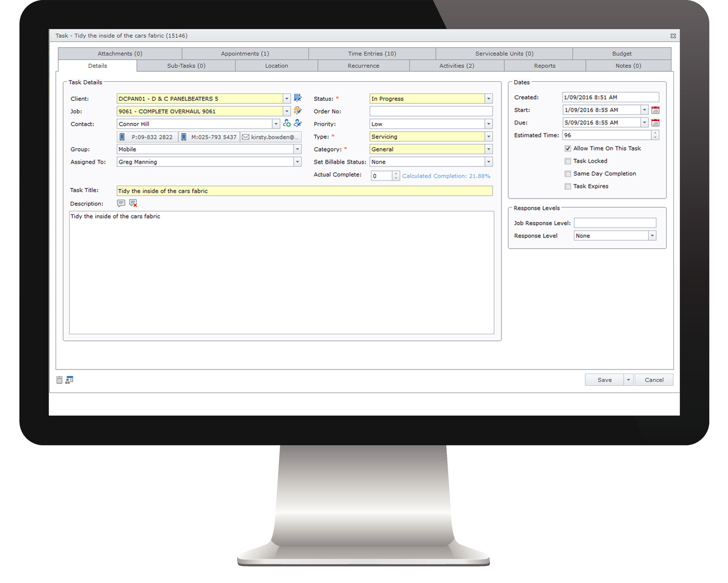Viewport: 728px width, 583px height.
Task: Click the add description comment icon
Action: 121,203
